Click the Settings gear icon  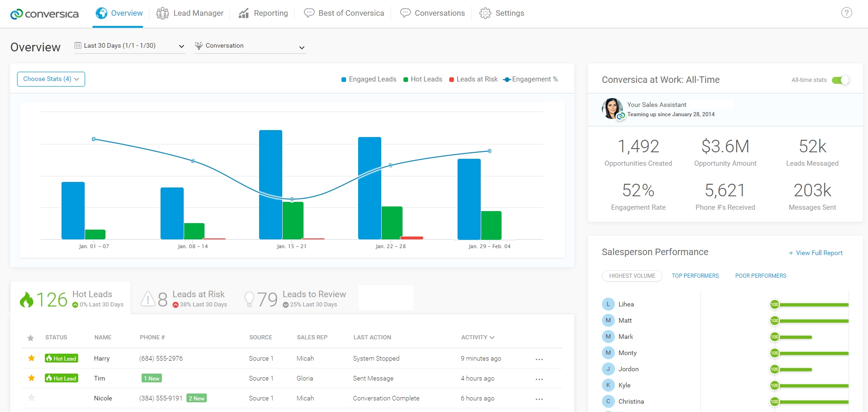click(x=485, y=13)
